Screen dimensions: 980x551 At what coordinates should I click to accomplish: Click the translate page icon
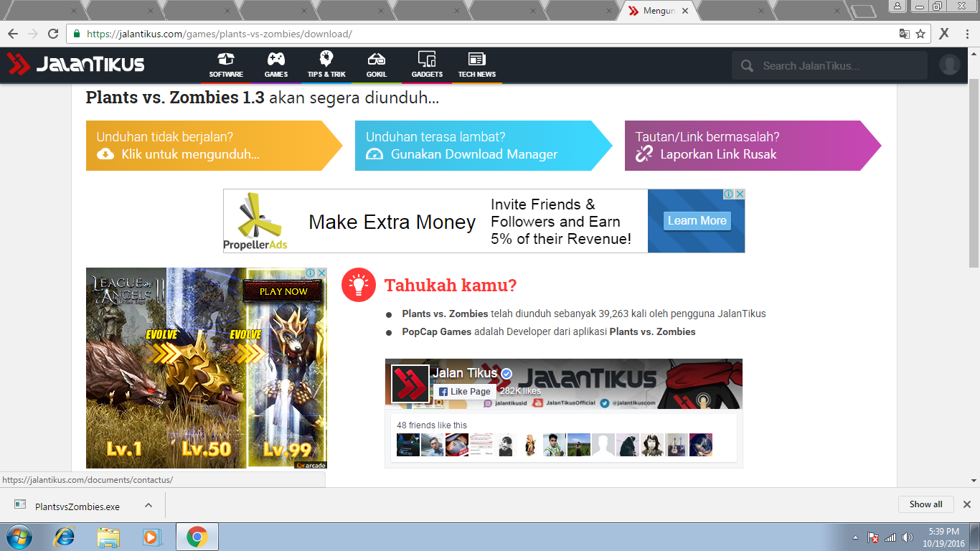(x=905, y=34)
